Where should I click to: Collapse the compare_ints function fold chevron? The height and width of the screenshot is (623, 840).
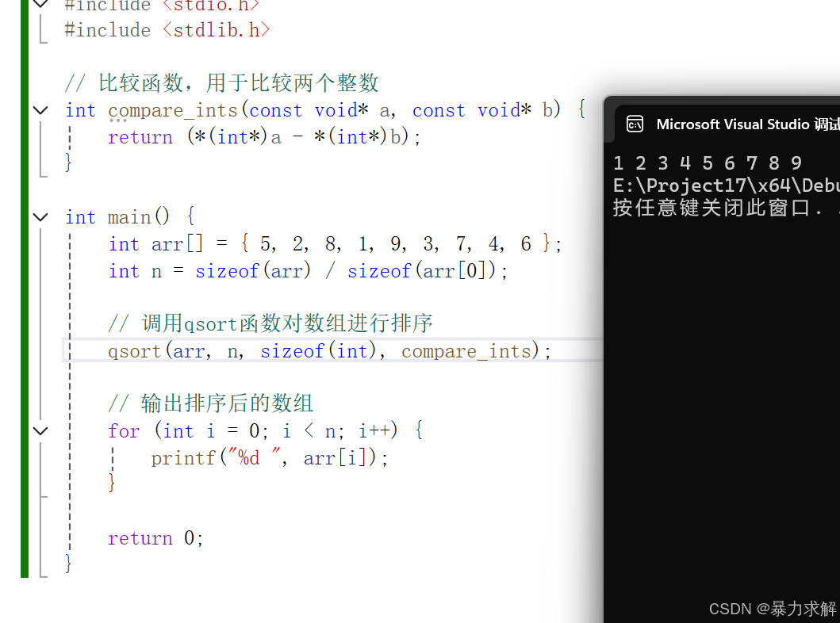tap(40, 110)
